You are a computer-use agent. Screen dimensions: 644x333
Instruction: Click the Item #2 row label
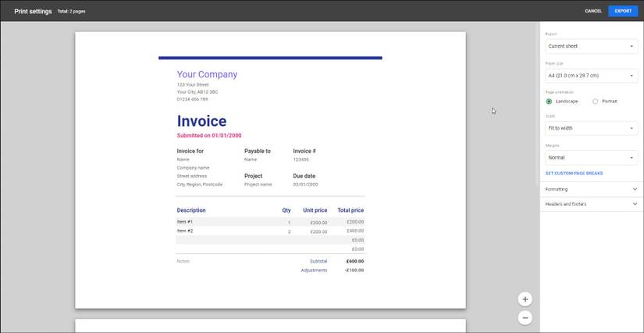185,231
